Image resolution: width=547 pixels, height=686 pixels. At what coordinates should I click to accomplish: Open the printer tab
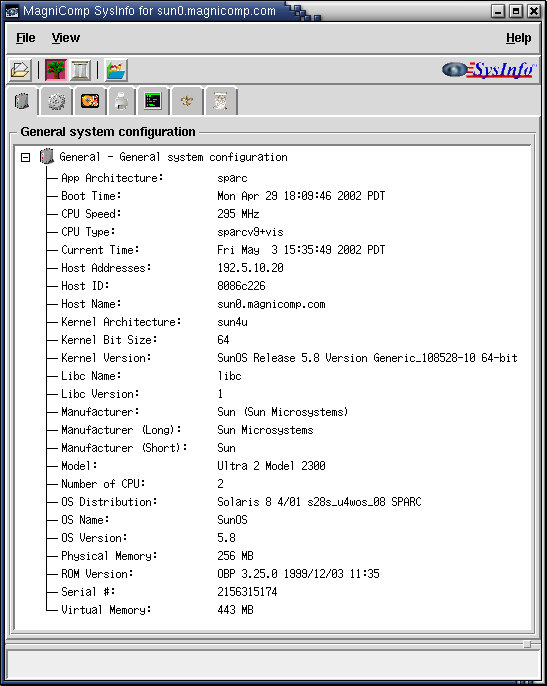click(121, 102)
